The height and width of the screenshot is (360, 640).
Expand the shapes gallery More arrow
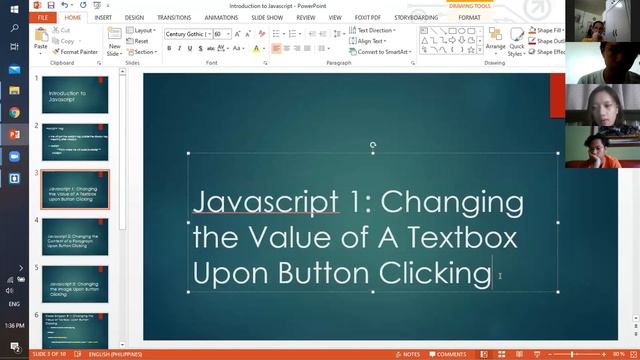(x=480, y=50)
